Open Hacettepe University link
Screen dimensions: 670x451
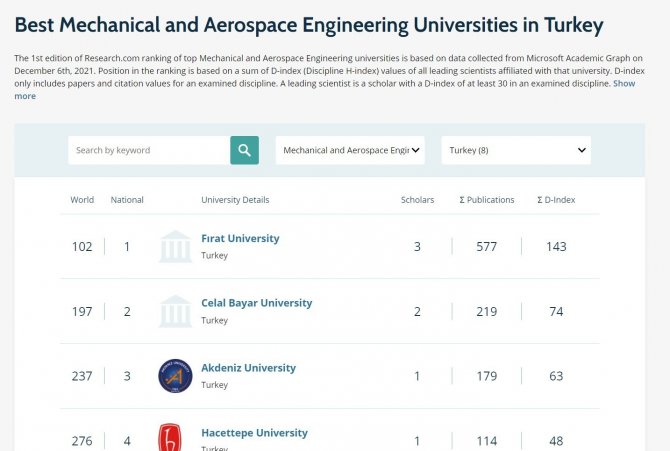pyautogui.click(x=254, y=433)
